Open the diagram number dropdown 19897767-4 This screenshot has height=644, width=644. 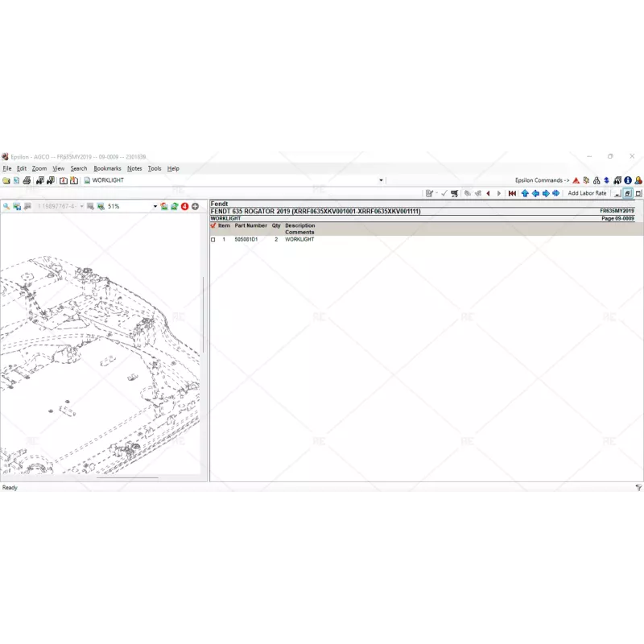(81, 207)
